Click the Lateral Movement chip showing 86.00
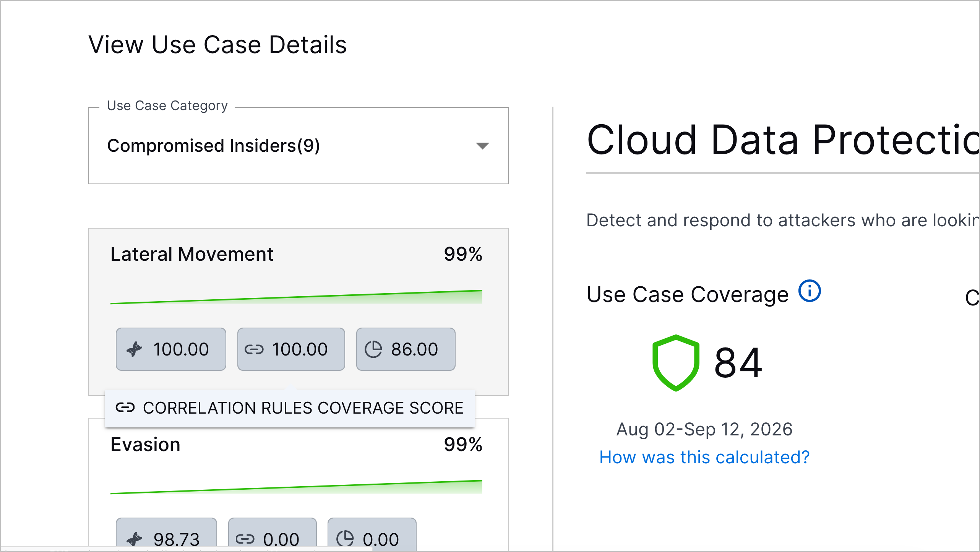This screenshot has height=552, width=980. click(x=406, y=349)
